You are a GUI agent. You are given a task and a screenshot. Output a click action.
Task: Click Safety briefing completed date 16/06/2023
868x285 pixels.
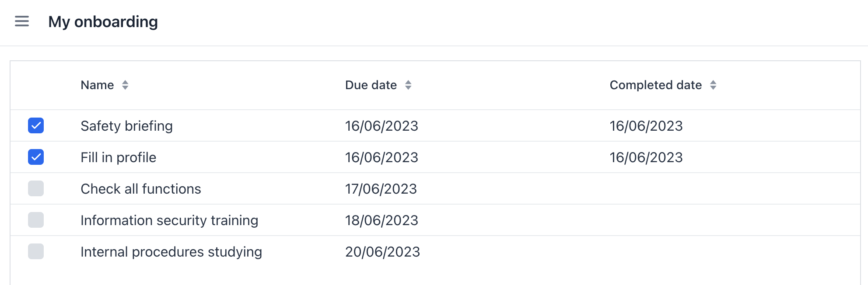click(x=646, y=126)
